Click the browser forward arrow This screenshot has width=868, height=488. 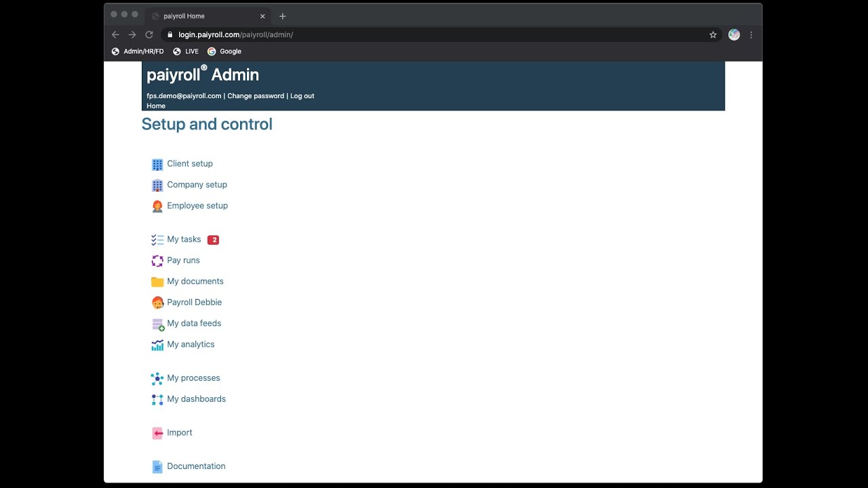coord(132,35)
